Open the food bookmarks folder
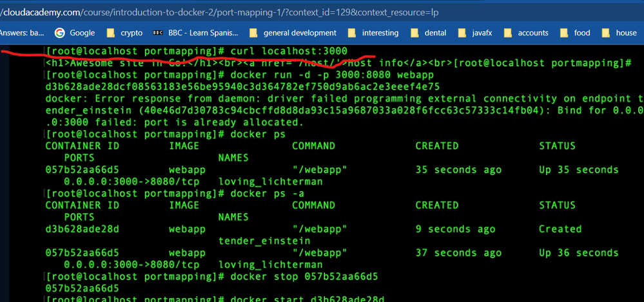Viewport: 644px width, 302px height. (x=576, y=33)
